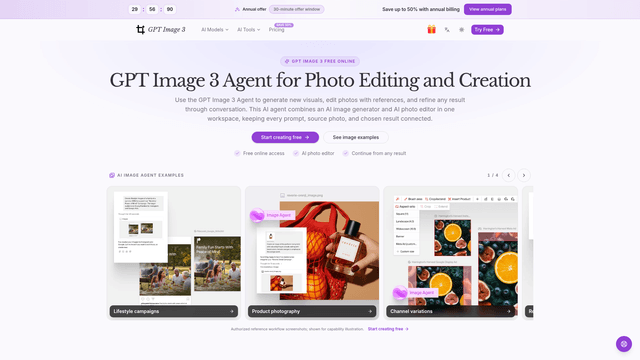This screenshot has width=640, height=360.
Task: Open the gift box rewards icon
Action: [x=431, y=29]
